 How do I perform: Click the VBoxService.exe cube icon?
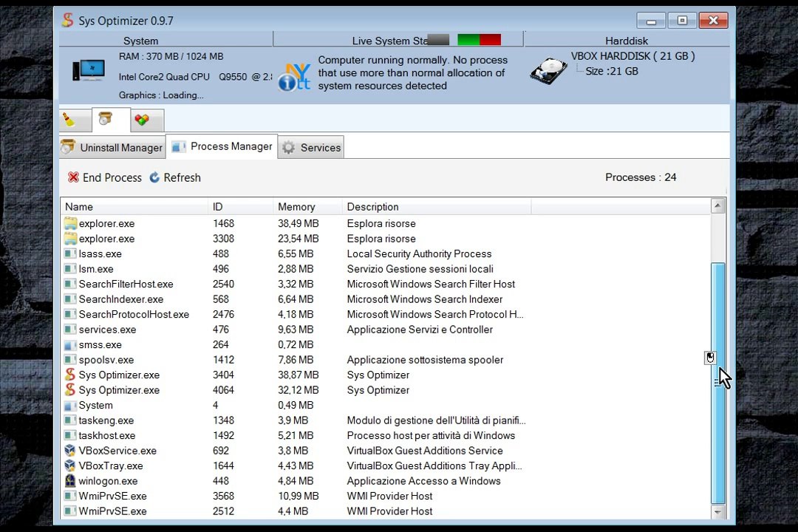coord(70,451)
